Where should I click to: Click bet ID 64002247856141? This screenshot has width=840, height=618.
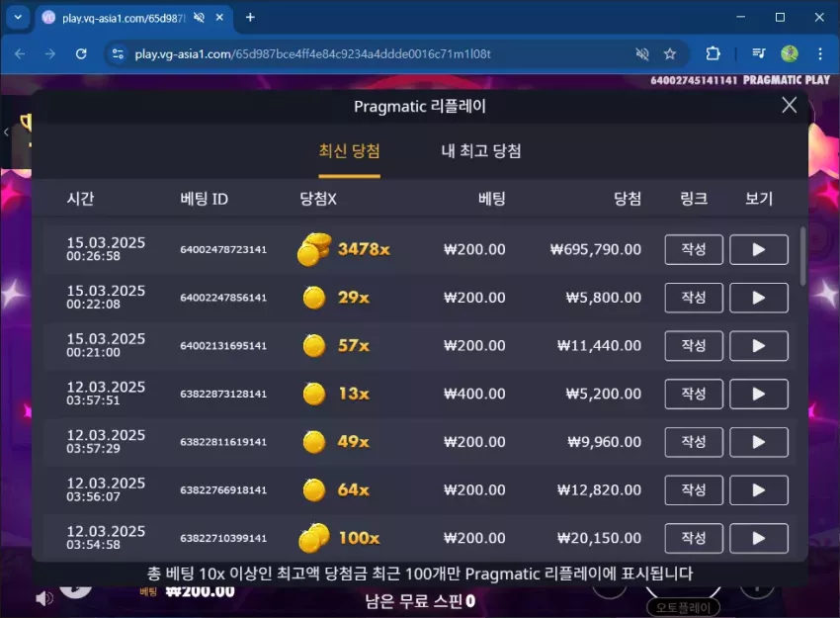pyautogui.click(x=223, y=298)
